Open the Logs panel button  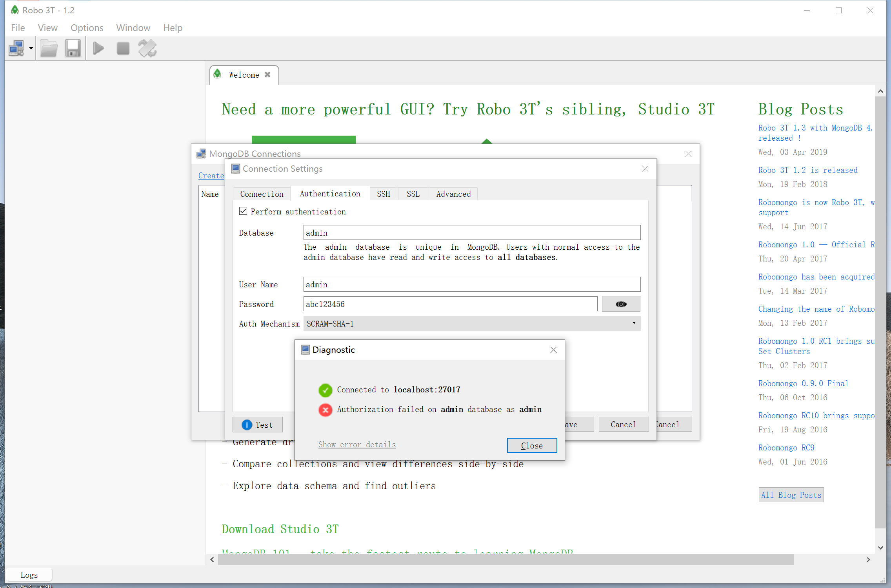point(29,575)
